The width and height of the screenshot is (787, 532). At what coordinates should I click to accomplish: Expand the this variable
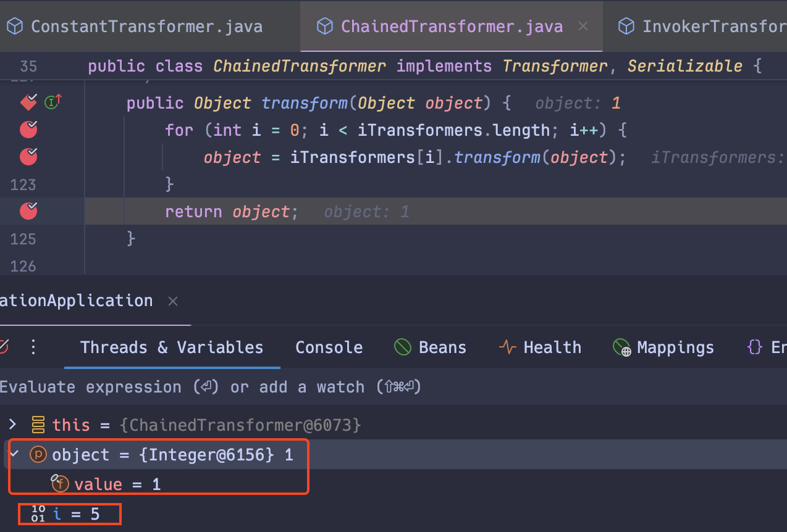click(12, 425)
